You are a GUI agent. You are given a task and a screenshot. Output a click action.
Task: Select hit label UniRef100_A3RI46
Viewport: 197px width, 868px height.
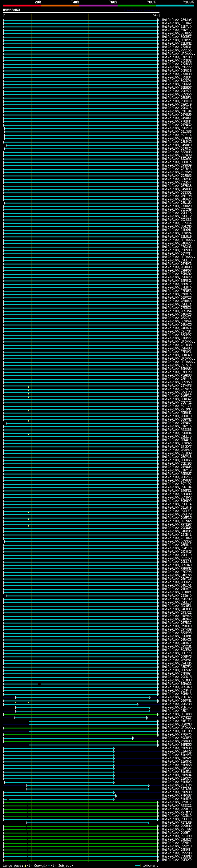[177, 697]
